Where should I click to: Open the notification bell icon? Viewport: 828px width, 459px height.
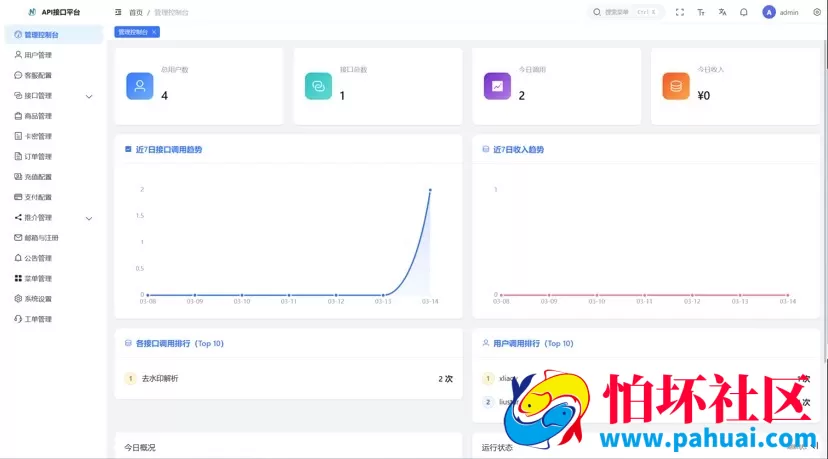(743, 13)
